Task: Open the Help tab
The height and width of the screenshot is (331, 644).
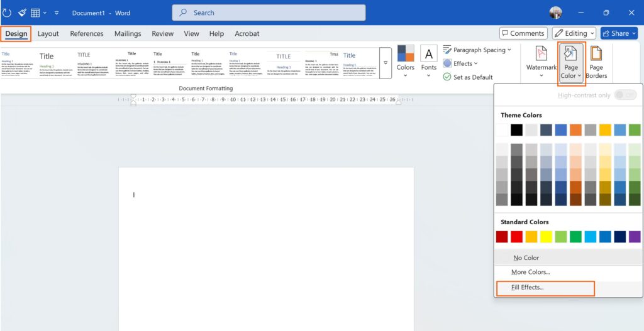Action: pyautogui.click(x=216, y=34)
